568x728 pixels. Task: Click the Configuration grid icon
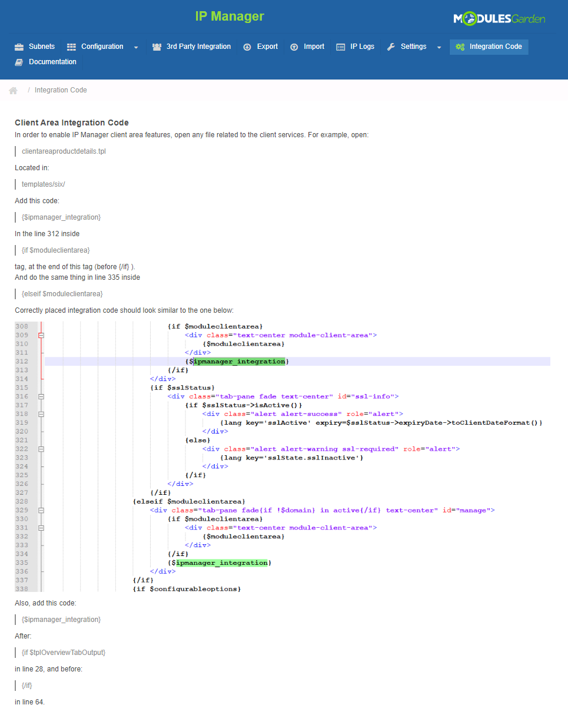tap(71, 47)
